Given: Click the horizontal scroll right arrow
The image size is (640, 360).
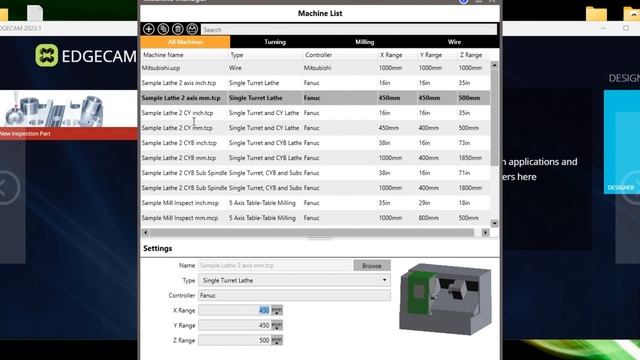Looking at the screenshot, I should point(485,232).
